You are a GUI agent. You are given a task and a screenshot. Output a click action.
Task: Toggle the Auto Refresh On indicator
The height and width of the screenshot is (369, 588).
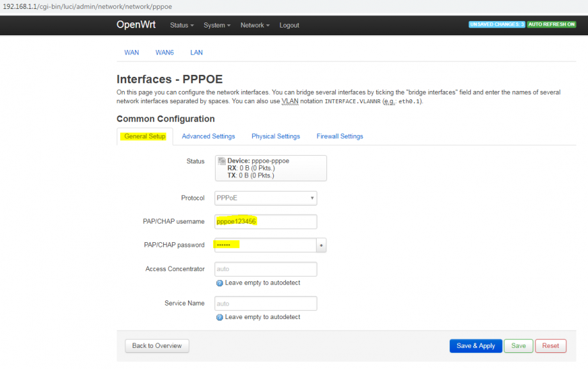(x=552, y=24)
